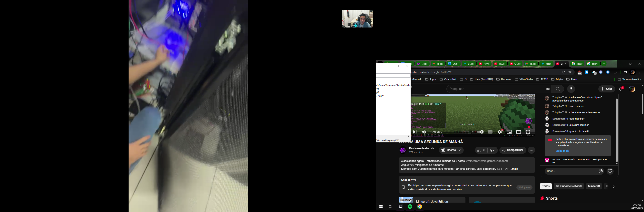The image size is (644, 212).
Task: Click the Criar button
Action: [607, 89]
